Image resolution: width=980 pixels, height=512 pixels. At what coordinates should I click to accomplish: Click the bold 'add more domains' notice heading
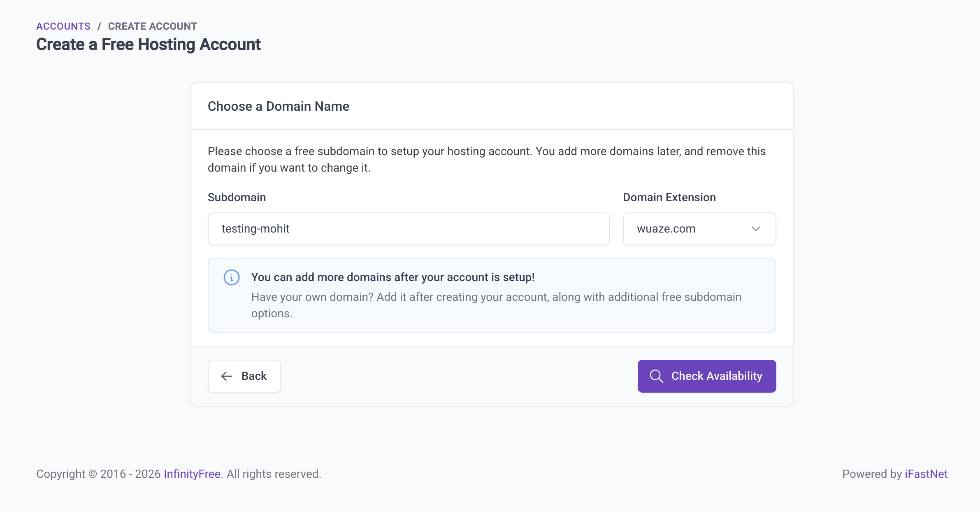[x=393, y=277]
